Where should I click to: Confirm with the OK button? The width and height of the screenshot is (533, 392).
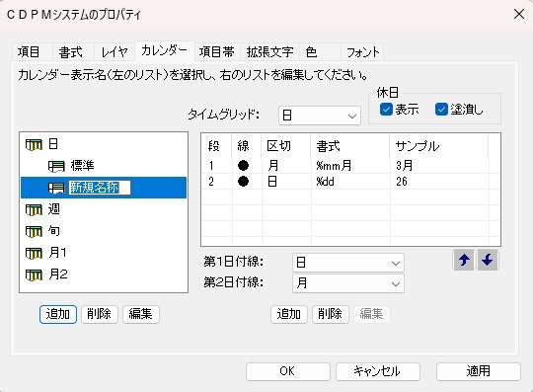[287, 371]
